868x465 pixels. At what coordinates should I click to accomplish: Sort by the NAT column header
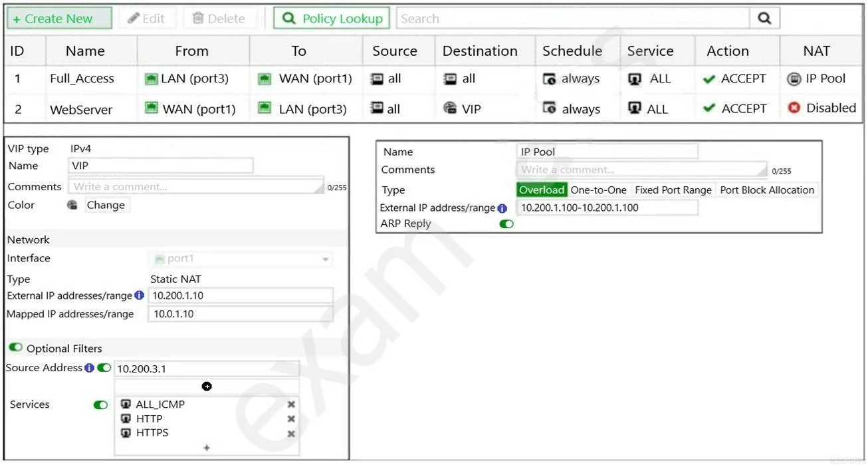pos(816,51)
